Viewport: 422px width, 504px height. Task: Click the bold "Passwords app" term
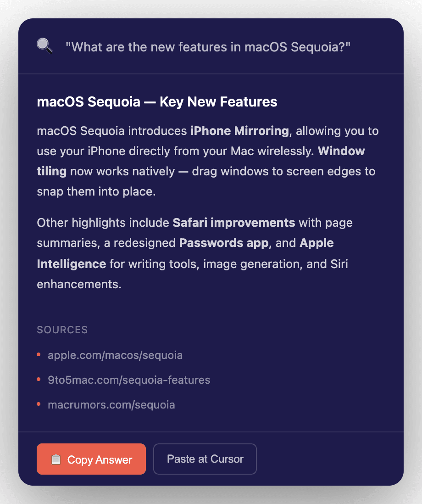[224, 243]
